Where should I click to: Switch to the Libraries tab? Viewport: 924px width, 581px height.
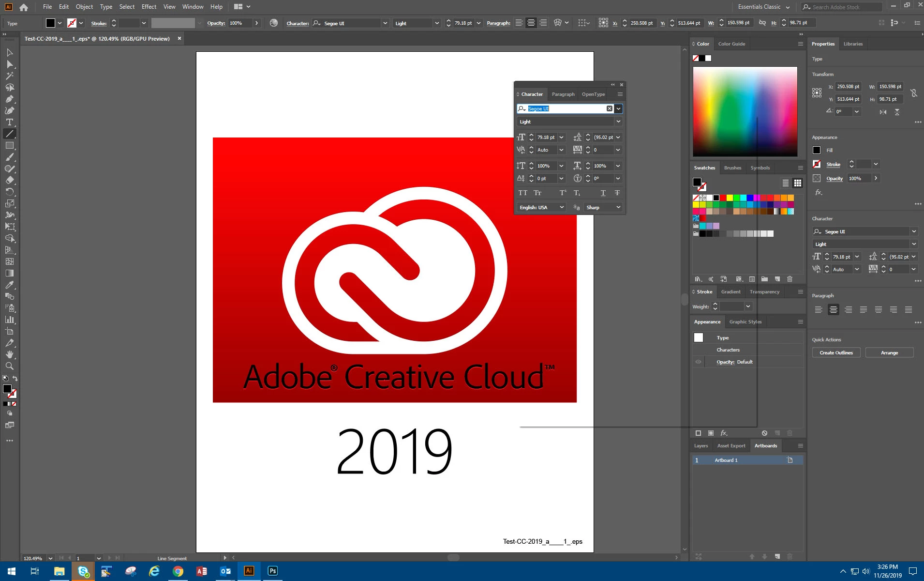(x=853, y=44)
